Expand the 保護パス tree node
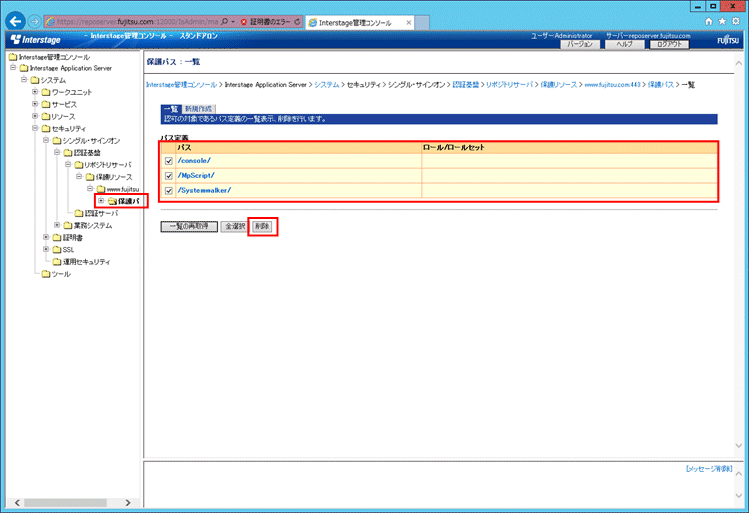This screenshot has width=749, height=513. pyautogui.click(x=101, y=201)
